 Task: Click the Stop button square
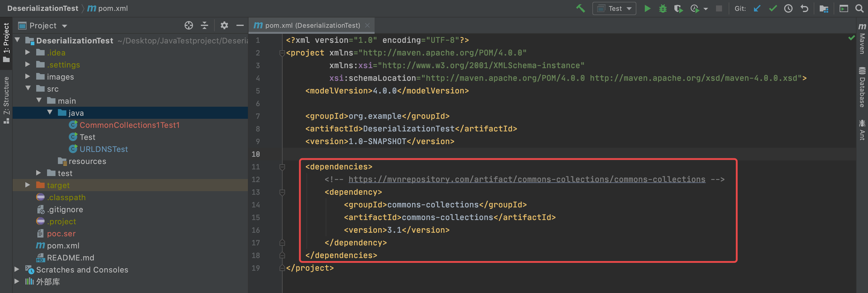coord(719,8)
